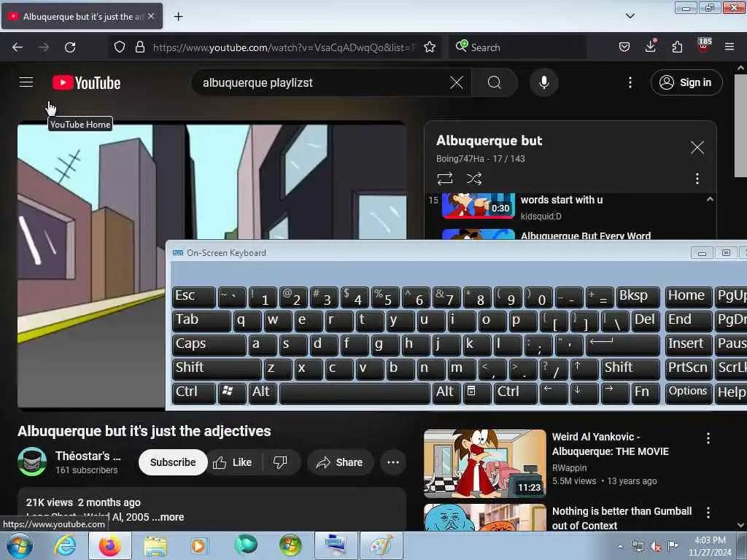This screenshot has width=747, height=560.
Task: Close the Albuquerque browser tab
Action: pos(151,16)
